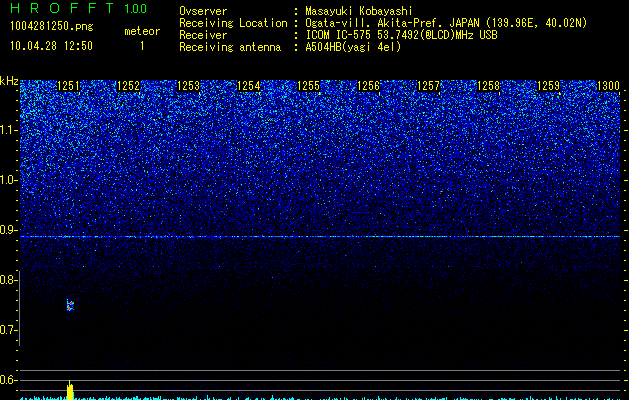
Task: Click the 1.1 kHz axis label
Action: [x=8, y=130]
